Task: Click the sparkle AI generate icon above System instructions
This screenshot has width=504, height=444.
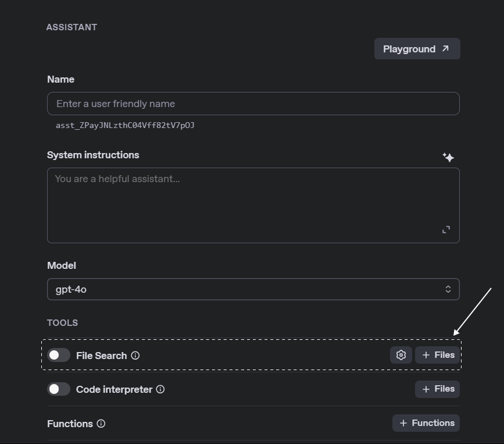Action: (448, 157)
